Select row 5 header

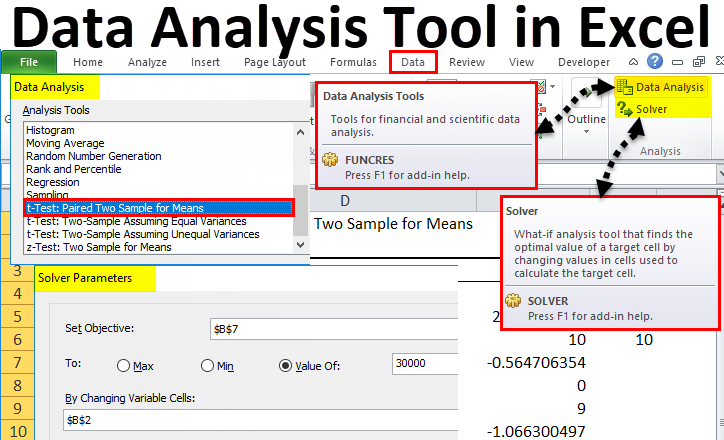[x=18, y=316]
